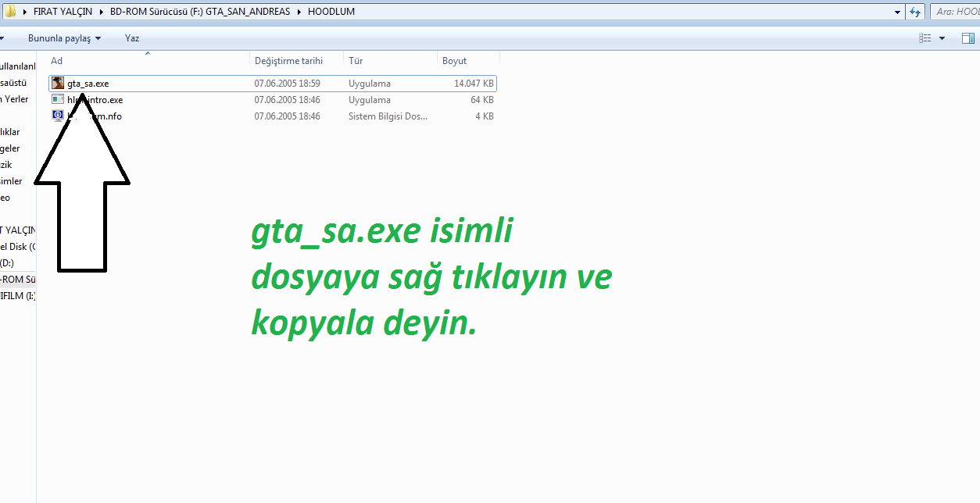Go to BD-ROM Sürücüsü (F:) GTA_SAN_ANDREAS breadcrumb
This screenshot has height=503, width=980.
(x=201, y=12)
